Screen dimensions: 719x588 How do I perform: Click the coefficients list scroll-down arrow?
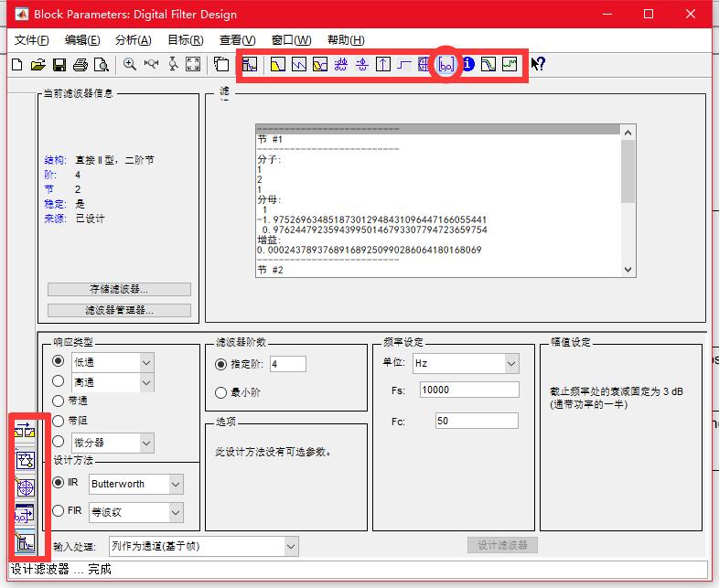[x=628, y=270]
